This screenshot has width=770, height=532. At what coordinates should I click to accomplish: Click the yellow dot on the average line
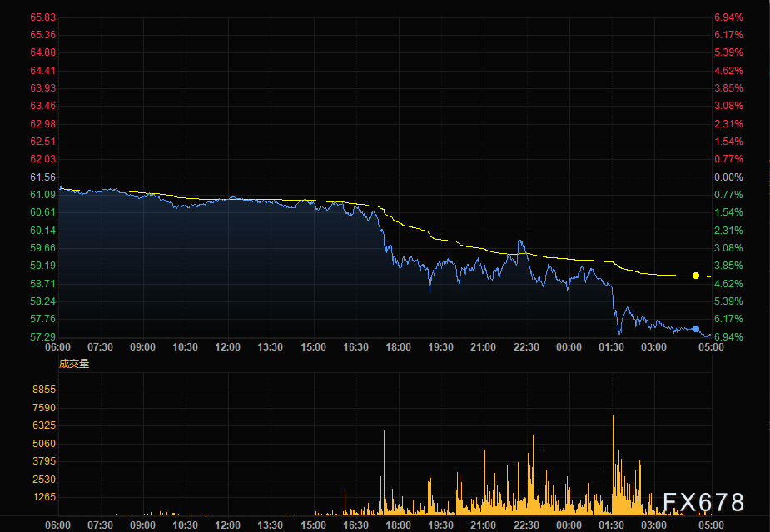click(x=696, y=276)
